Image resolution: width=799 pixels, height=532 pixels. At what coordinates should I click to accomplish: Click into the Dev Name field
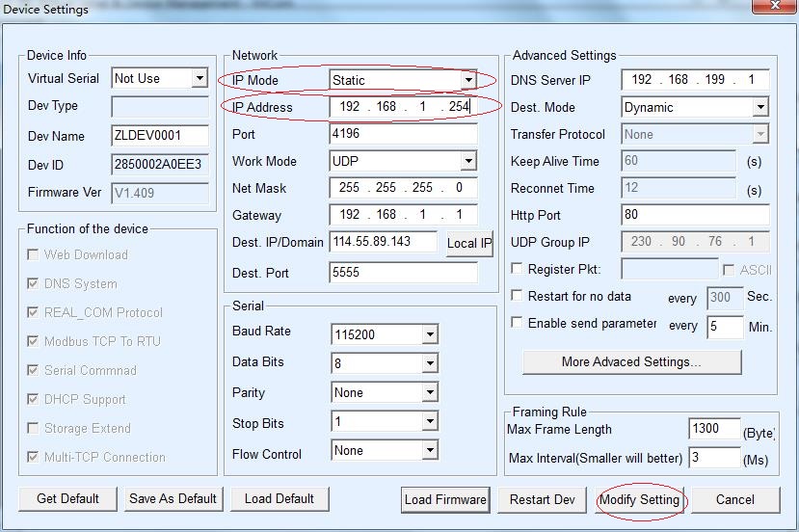point(160,136)
